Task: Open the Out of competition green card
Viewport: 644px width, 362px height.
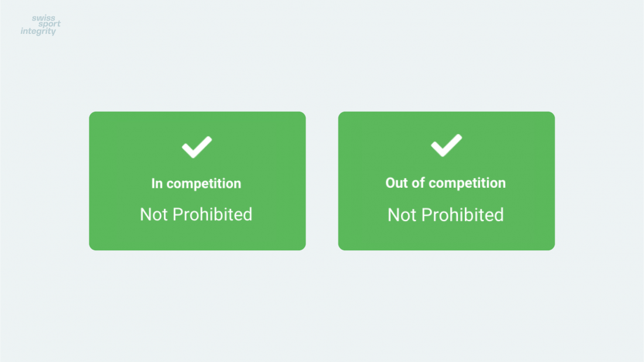Action: (447, 181)
